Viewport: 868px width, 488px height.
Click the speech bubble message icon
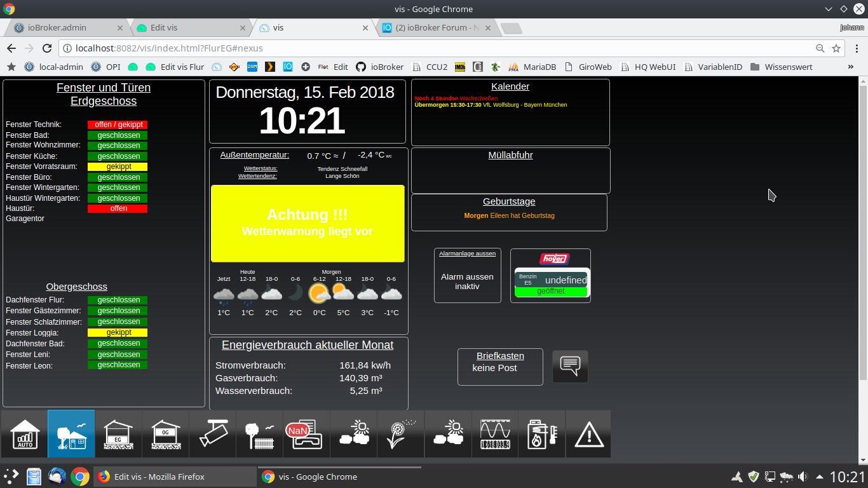click(x=570, y=367)
